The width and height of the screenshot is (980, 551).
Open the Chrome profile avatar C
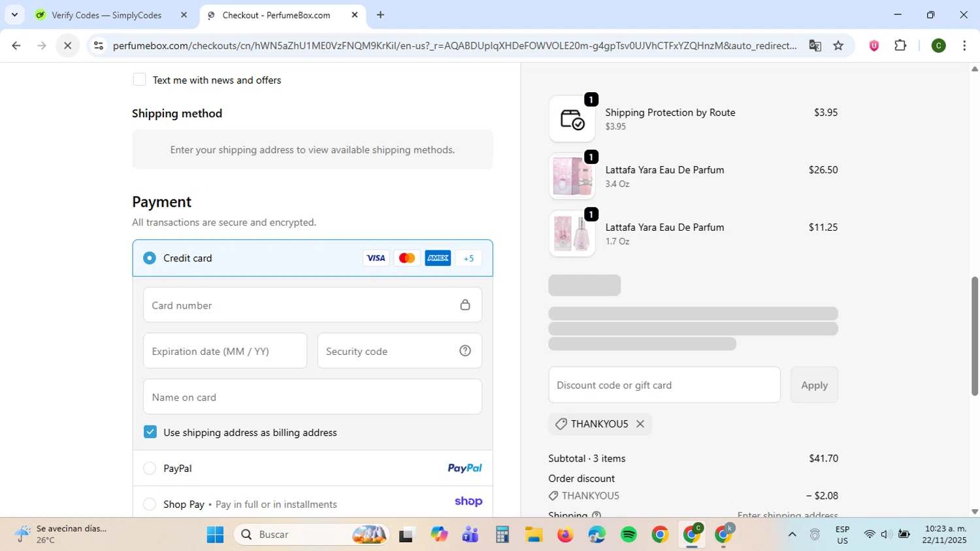(x=938, y=46)
